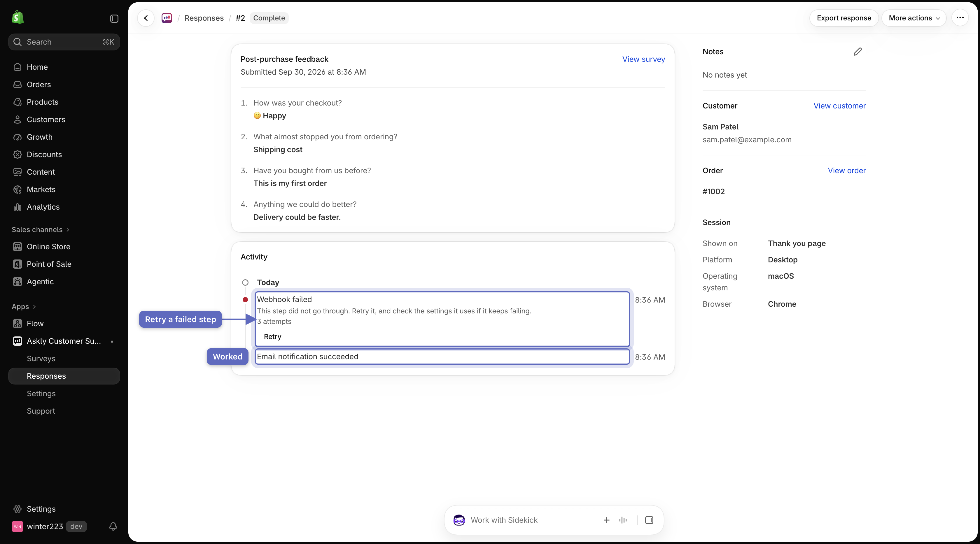
Task: Open admin Settings with gear icon
Action: click(64, 509)
